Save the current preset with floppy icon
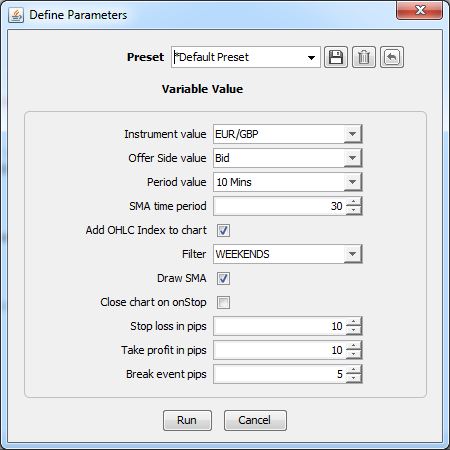The width and height of the screenshot is (450, 450). coord(336,57)
